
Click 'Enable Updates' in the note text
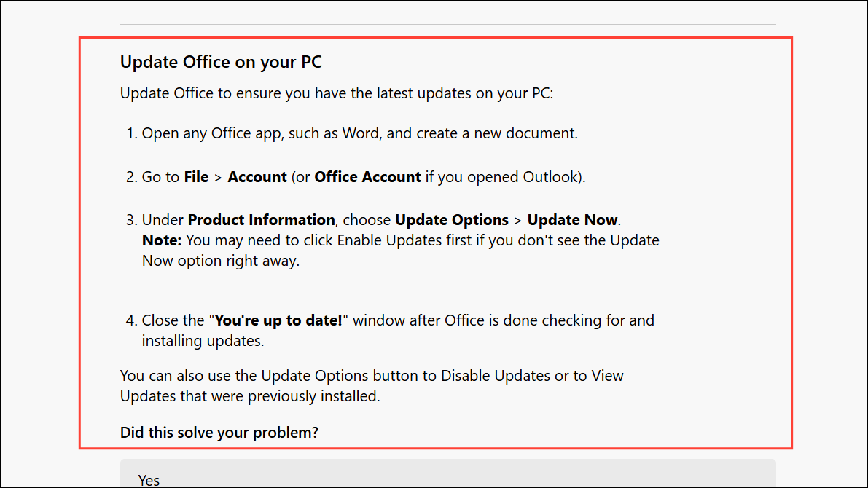coord(380,240)
